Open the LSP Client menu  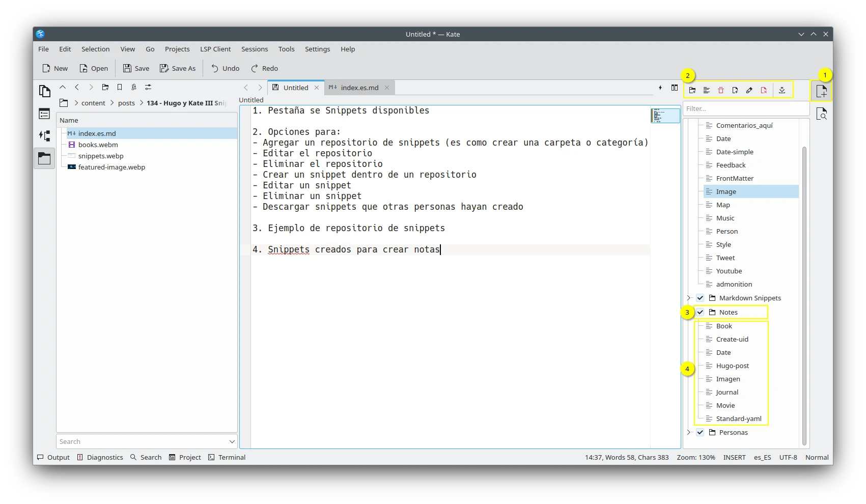tap(215, 49)
